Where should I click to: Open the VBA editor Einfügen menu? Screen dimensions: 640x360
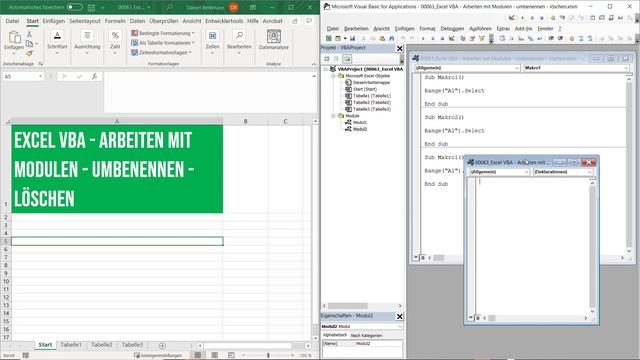coord(404,29)
